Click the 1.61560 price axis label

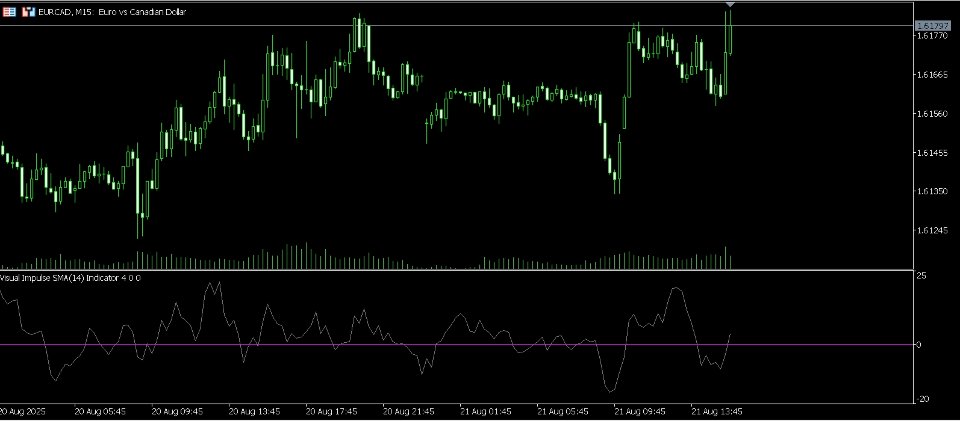[931, 114]
